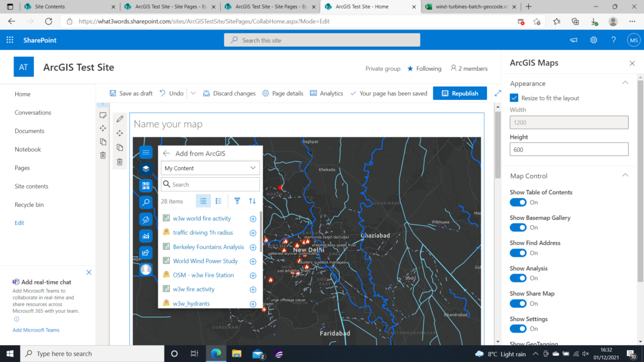Toggle Show Analysis switch
This screenshot has width=644, height=362.
[x=518, y=278]
